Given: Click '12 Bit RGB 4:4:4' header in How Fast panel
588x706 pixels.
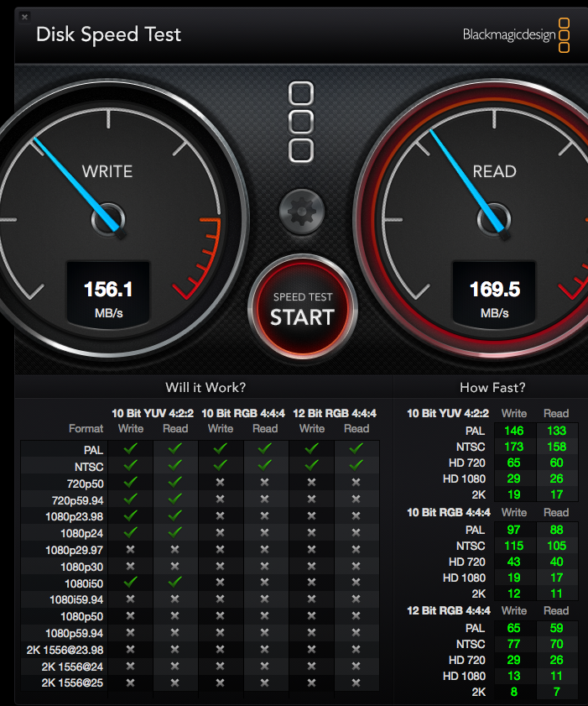Looking at the screenshot, I should click(x=449, y=610).
